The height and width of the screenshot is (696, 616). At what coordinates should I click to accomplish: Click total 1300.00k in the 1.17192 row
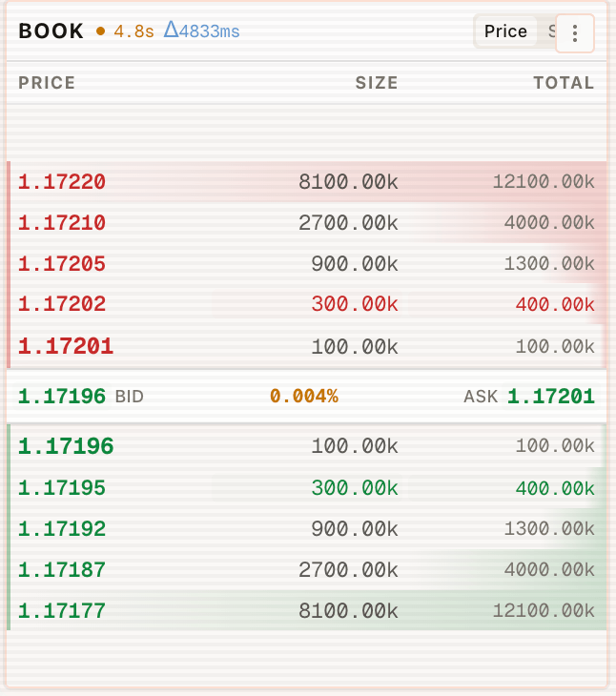549,529
